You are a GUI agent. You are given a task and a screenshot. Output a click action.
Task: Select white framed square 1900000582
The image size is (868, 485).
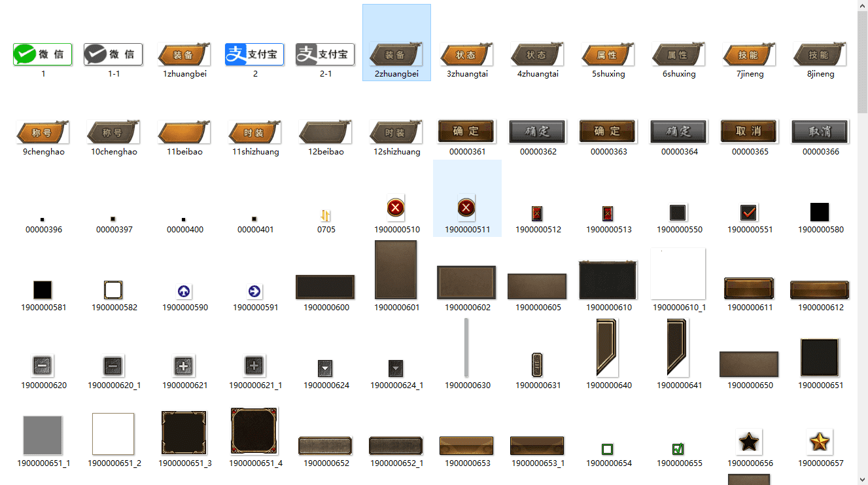(113, 290)
